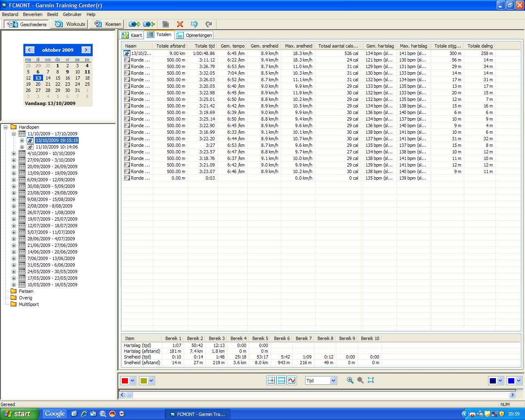
Task: Click the Windows start button
Action: click(x=20, y=414)
